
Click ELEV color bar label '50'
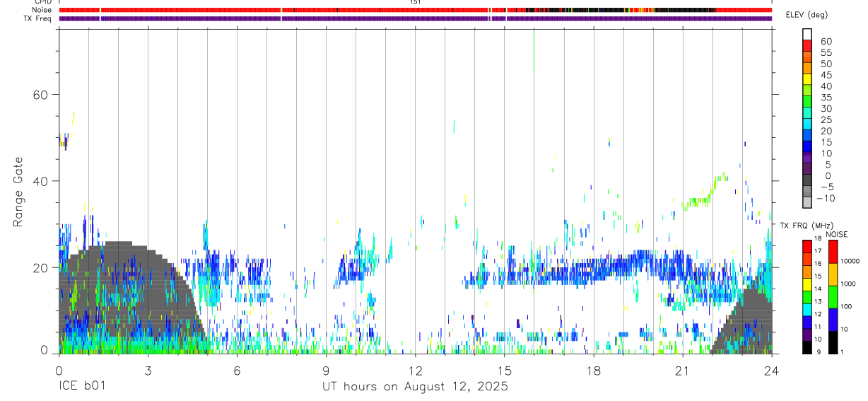pos(826,64)
